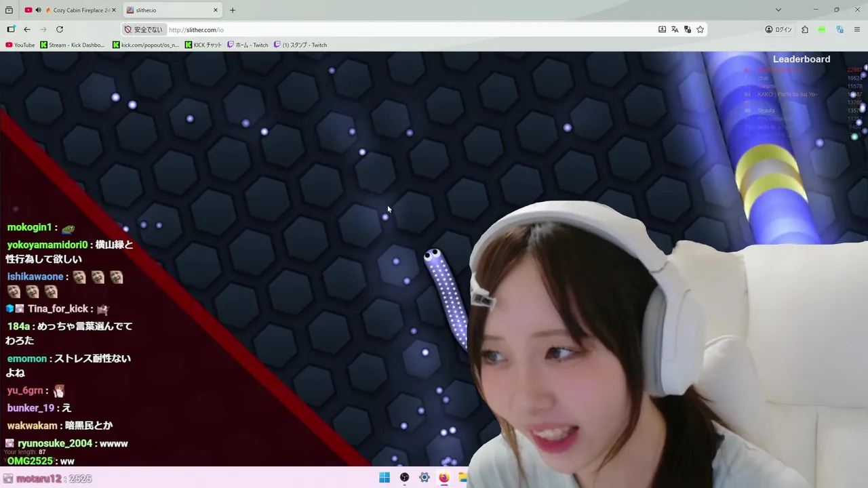Image resolution: width=868 pixels, height=488 pixels.
Task: Click chat username ryunosuke_2004
Action: [x=55, y=443]
